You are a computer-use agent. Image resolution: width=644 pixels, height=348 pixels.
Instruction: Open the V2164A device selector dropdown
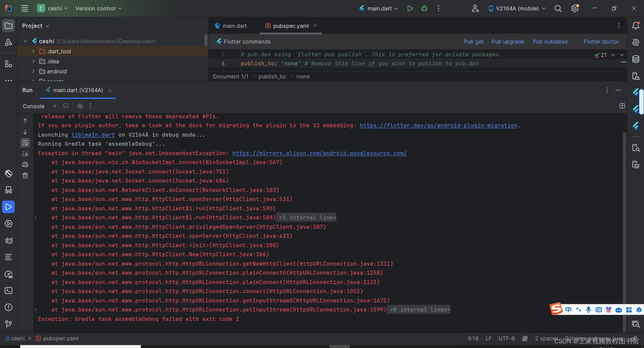click(517, 8)
